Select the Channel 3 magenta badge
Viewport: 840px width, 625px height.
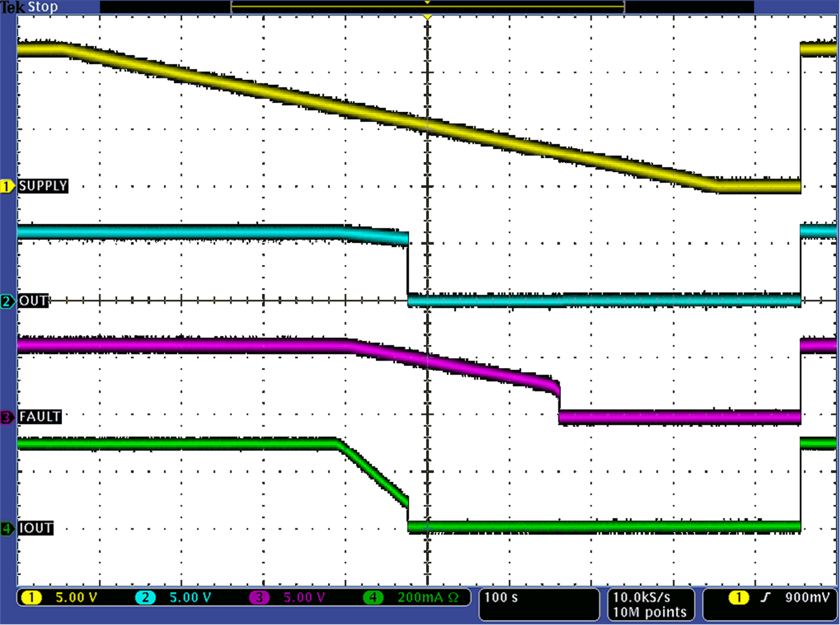pyautogui.click(x=258, y=597)
